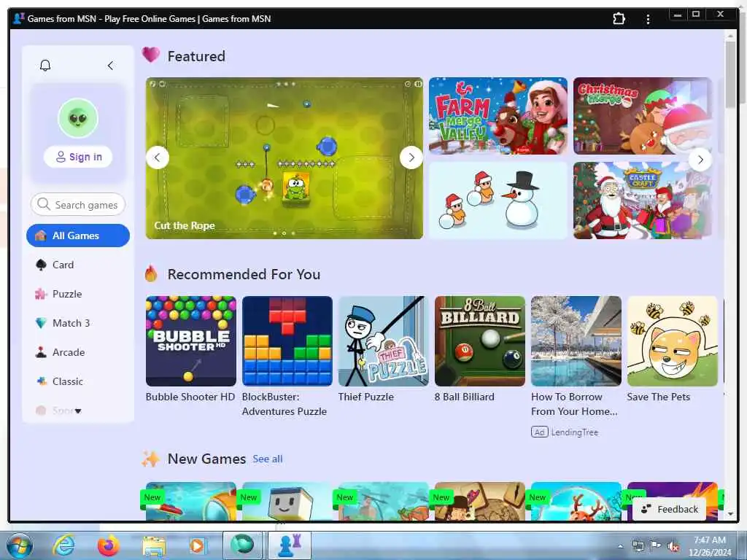Click the muted volume tray icon
747x560 pixels.
point(673,546)
